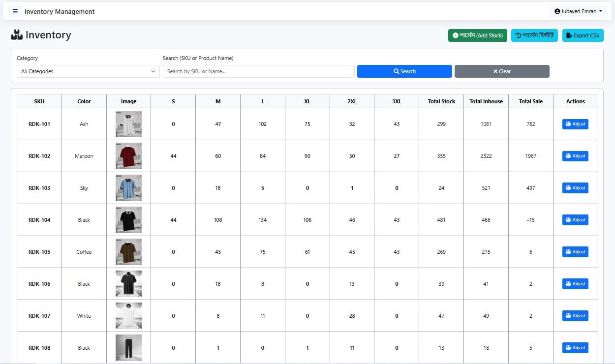Click the 299 Total Stock value

tap(441, 124)
